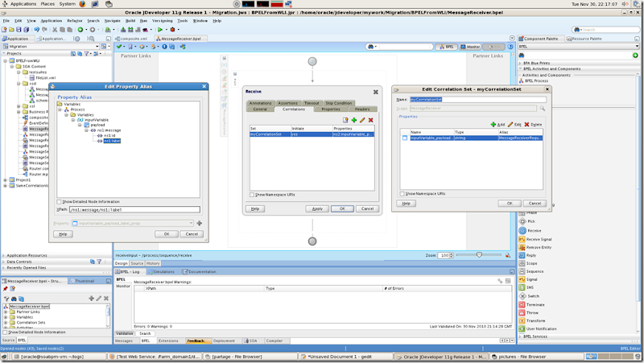Open the BPEL dropdown in Component Palette
Viewport: 644px width, 363px height.
(637, 47)
